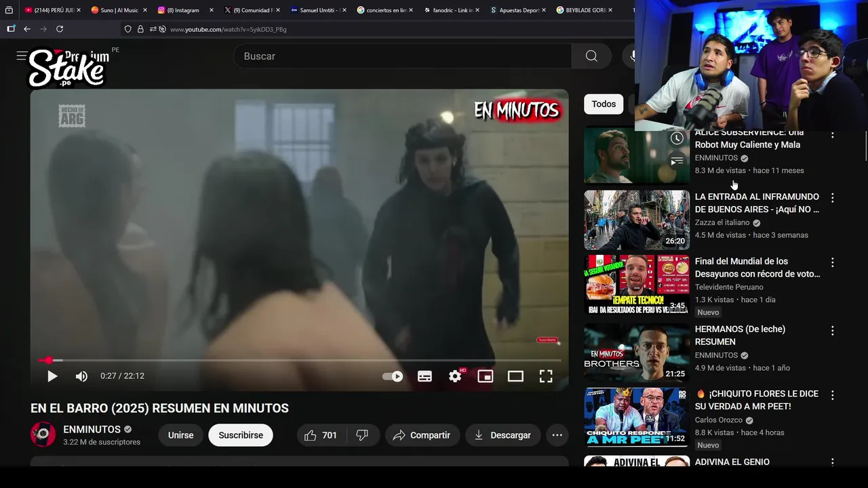
Task: Open options for HERMANOS RESUMEN video
Action: [833, 330]
